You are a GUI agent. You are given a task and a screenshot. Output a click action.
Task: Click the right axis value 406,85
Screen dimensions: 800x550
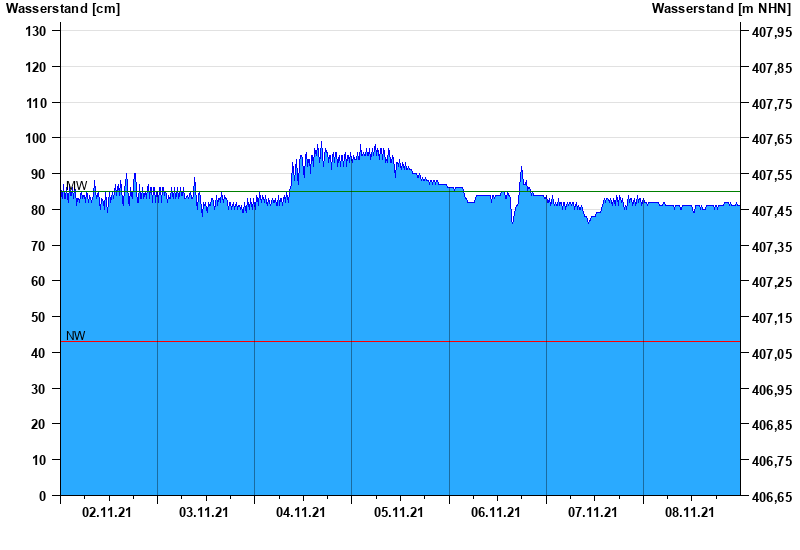click(772, 425)
